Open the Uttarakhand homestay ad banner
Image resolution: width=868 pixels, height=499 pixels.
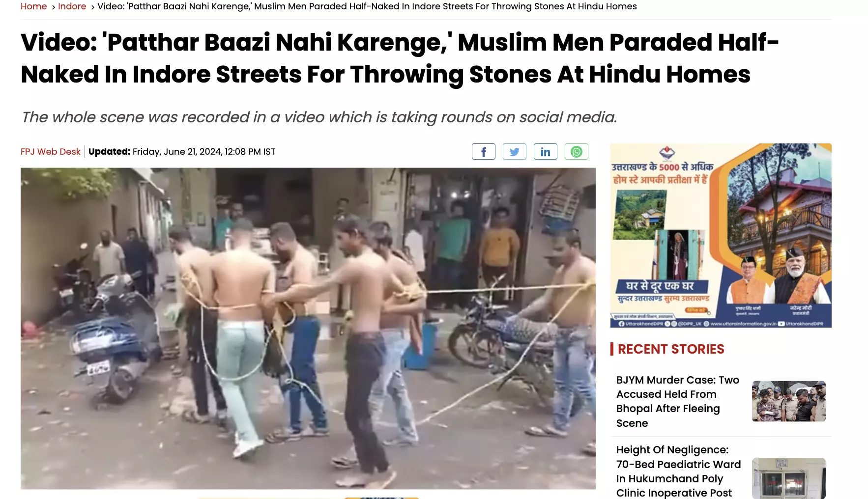721,235
